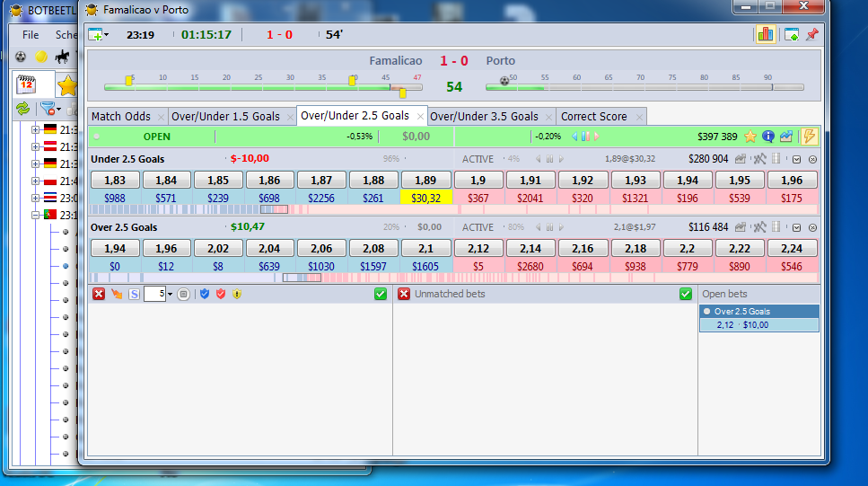868x486 pixels.
Task: Pin the Famalicao v Porto window
Action: [812, 34]
